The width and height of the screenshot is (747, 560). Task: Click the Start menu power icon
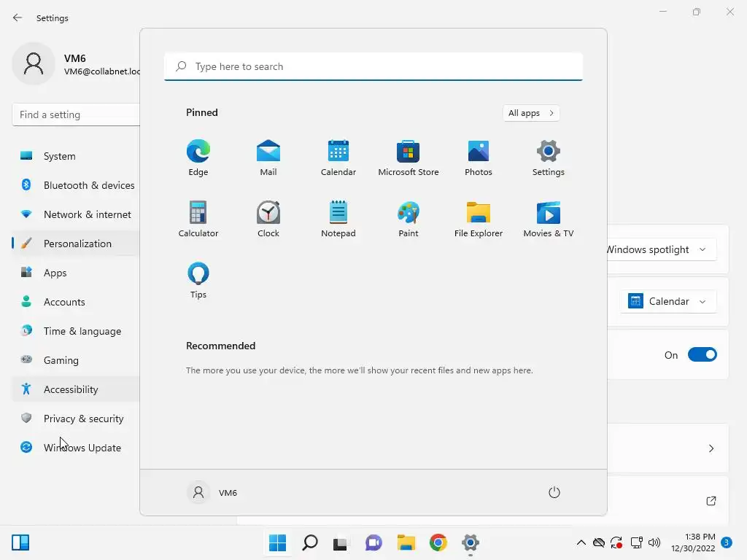554,492
